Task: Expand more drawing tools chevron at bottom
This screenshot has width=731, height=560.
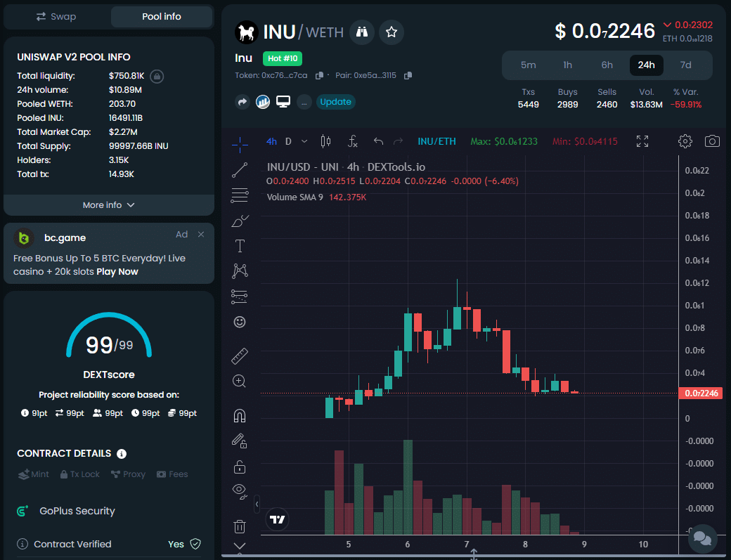Action: 240,546
